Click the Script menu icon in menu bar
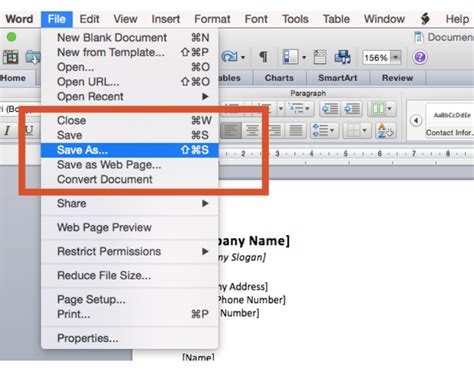Viewport: 474px width, 370px height. click(425, 19)
